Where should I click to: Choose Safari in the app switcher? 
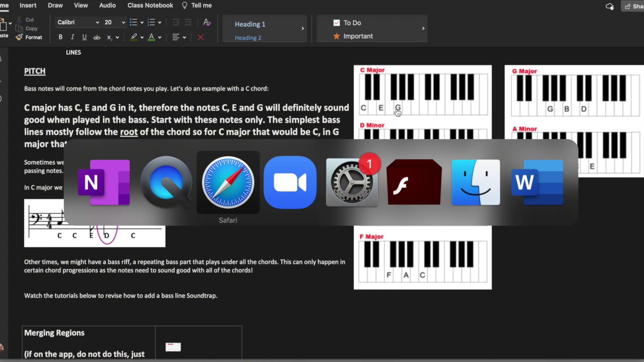[x=228, y=183]
